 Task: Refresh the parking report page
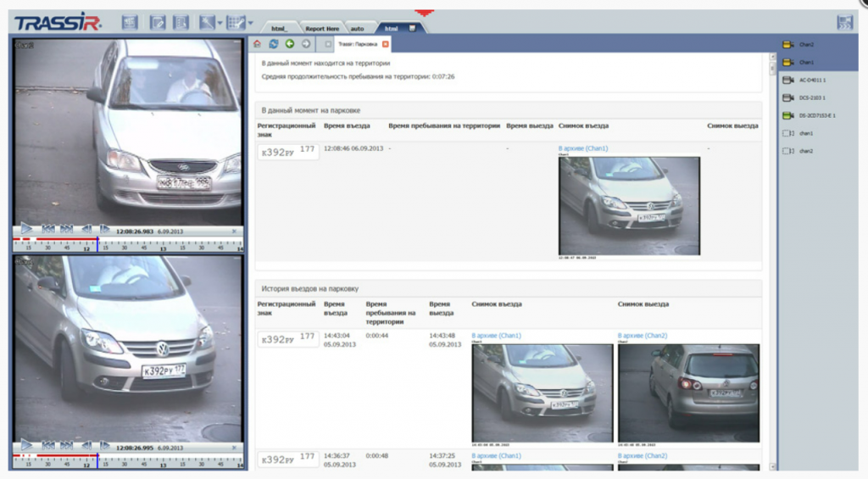click(x=274, y=44)
